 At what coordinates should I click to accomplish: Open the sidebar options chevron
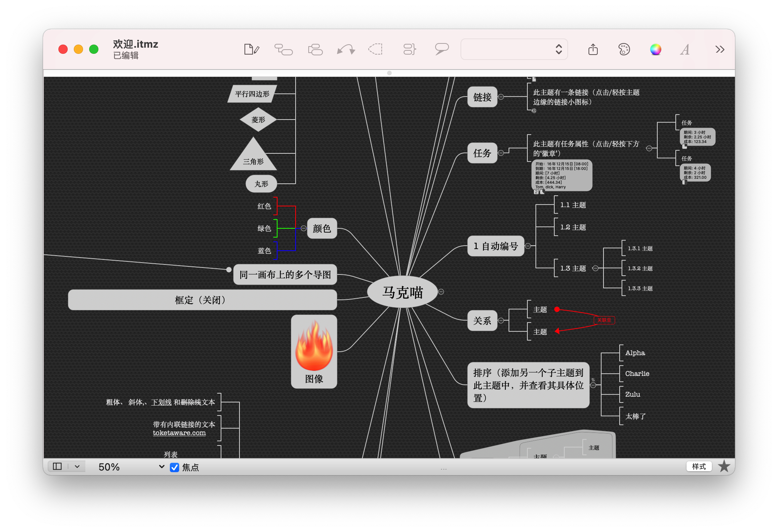77,466
